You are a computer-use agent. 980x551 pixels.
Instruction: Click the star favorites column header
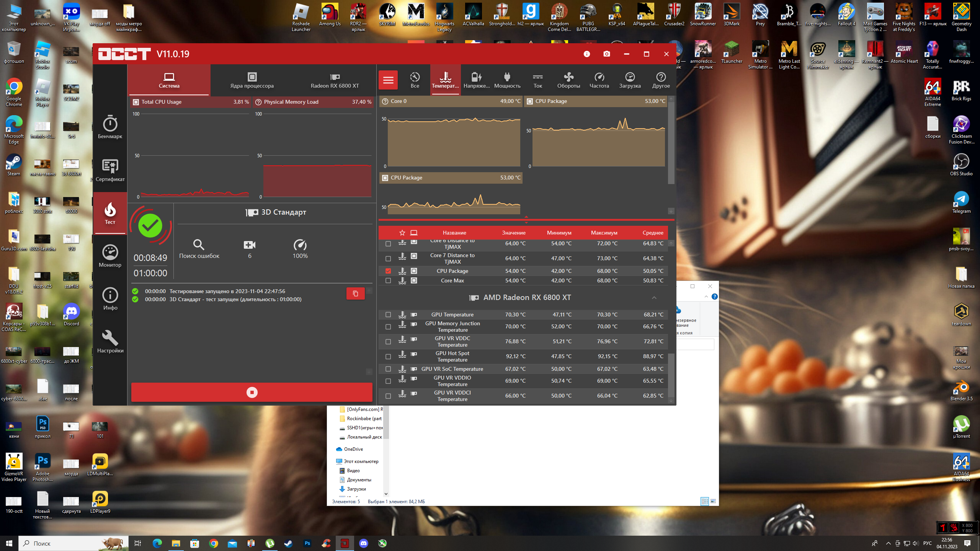[x=402, y=233]
